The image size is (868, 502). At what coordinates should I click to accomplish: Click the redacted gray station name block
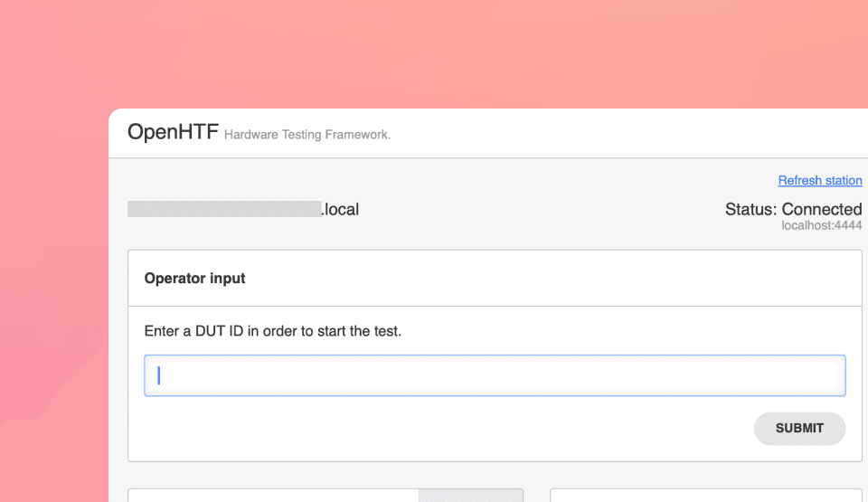(223, 210)
